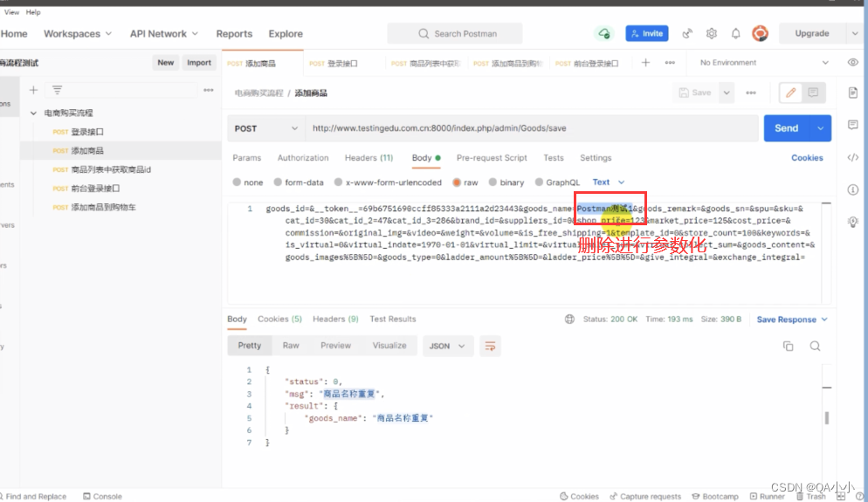The width and height of the screenshot is (868, 502).
Task: Switch to the Pre-request Script tab
Action: [x=492, y=158]
